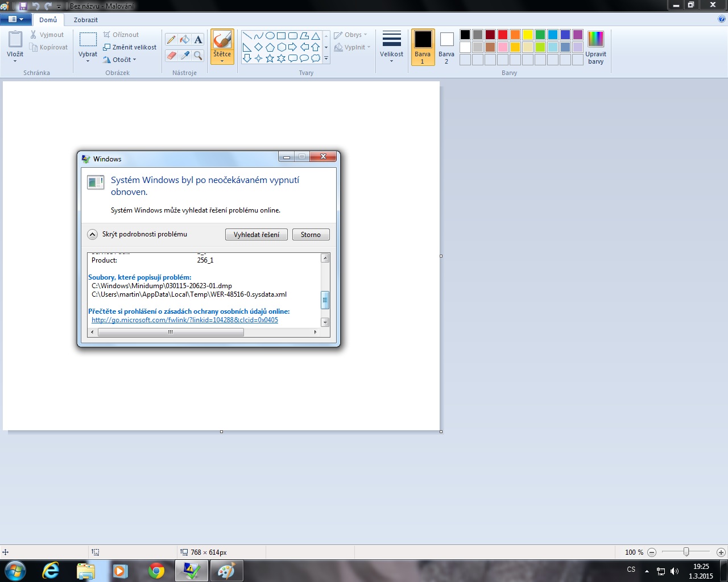Pick the Five-point star shape

[270, 59]
